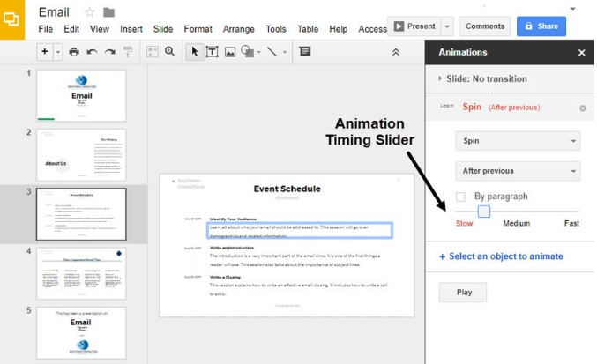Select the Text box tool
The image size is (597, 364).
coord(212,52)
